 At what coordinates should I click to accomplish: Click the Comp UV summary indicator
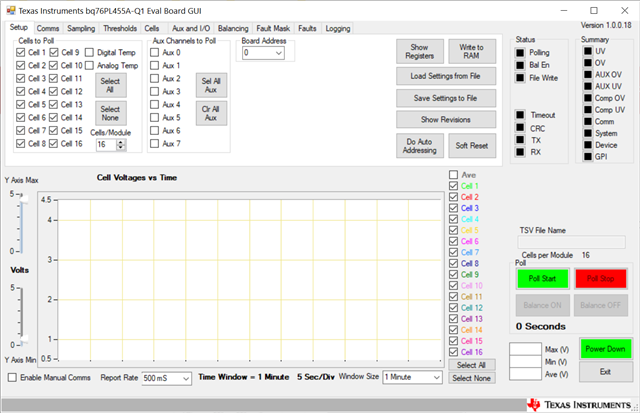pyautogui.click(x=588, y=109)
